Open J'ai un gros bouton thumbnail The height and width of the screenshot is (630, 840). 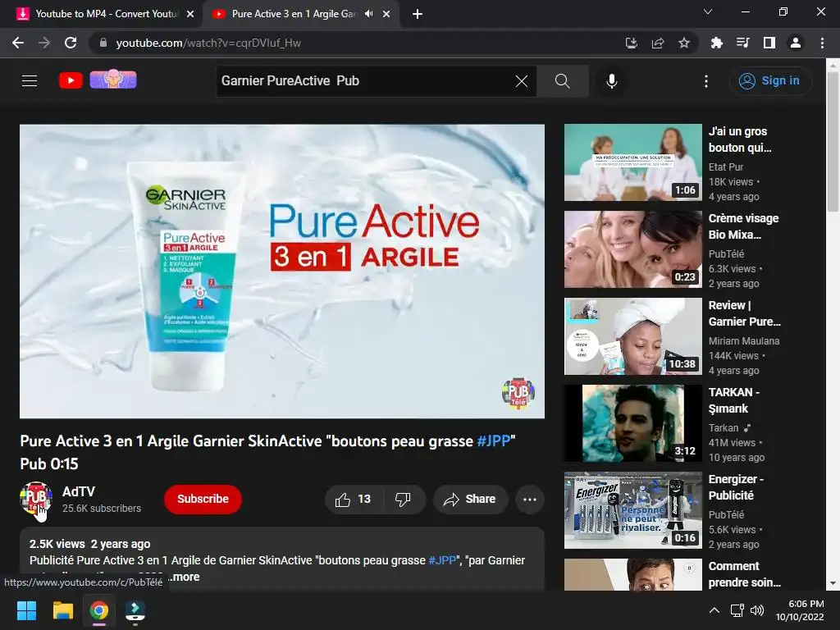coord(632,162)
